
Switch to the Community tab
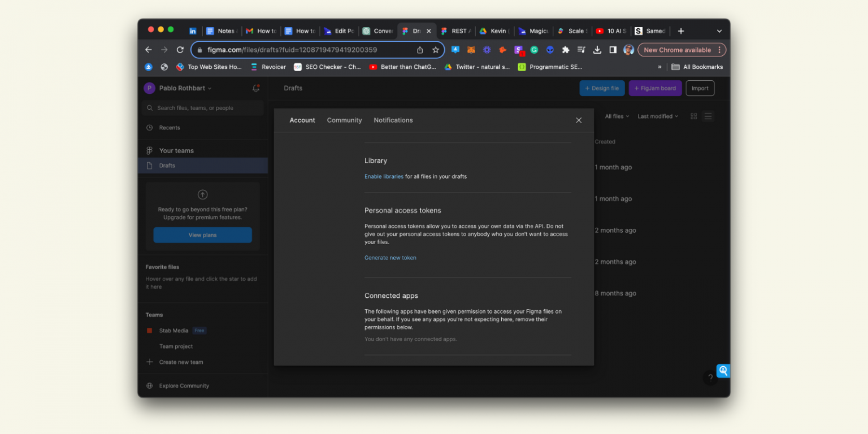344,120
